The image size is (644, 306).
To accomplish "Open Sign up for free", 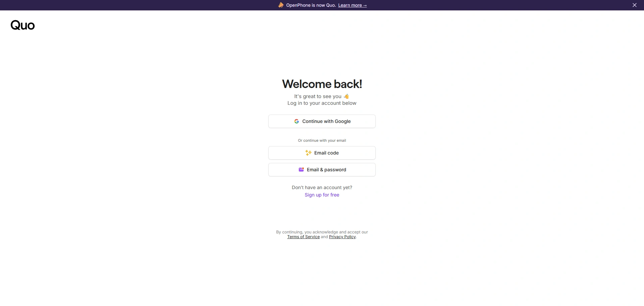I will 322,195.
